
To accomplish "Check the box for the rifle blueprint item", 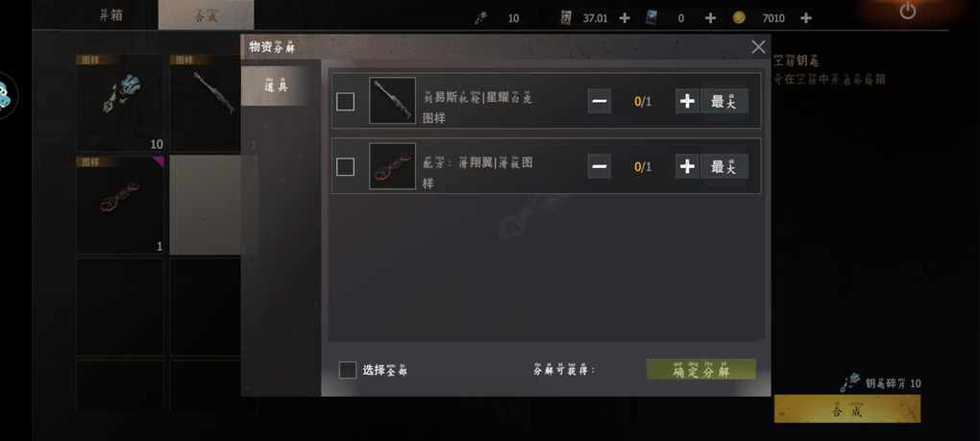I will [346, 102].
